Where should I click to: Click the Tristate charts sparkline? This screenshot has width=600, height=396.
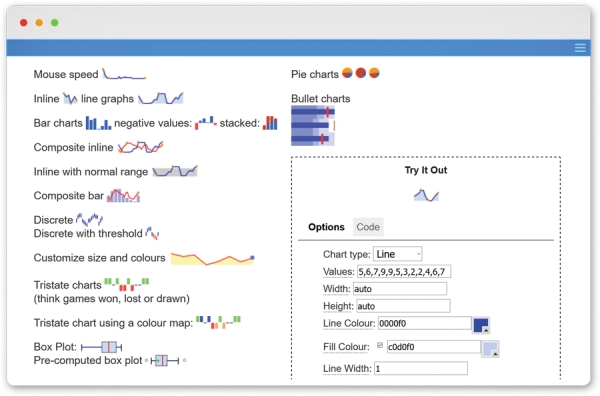(x=127, y=285)
